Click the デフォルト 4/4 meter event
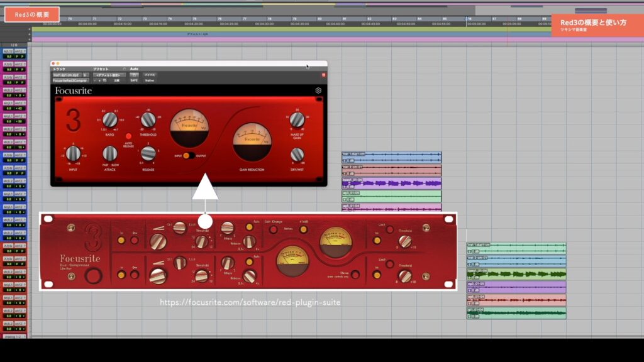 197,34
